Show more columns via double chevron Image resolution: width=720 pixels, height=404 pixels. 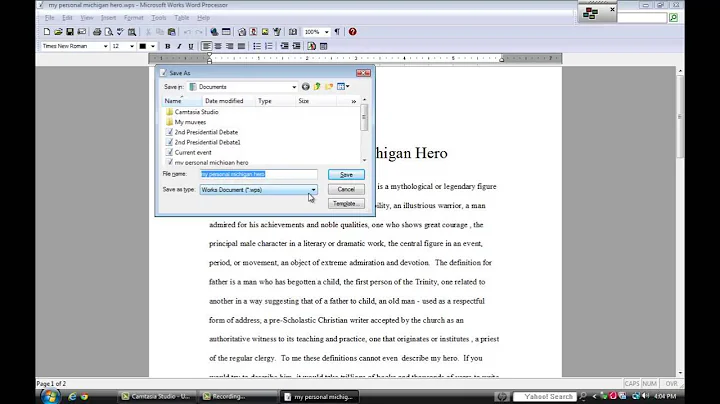click(x=354, y=101)
